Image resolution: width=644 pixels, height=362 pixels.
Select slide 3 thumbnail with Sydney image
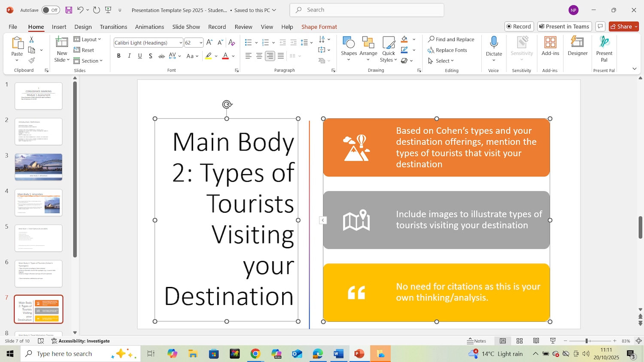[x=39, y=167]
